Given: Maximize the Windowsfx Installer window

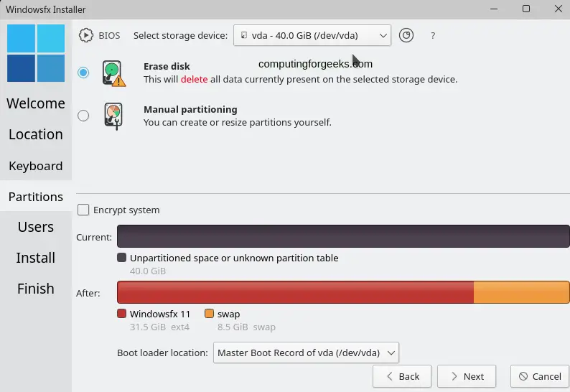Looking at the screenshot, I should pyautogui.click(x=526, y=9).
